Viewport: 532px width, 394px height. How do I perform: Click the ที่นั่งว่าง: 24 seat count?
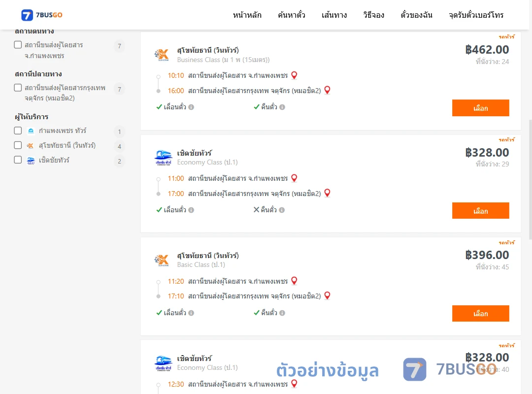coord(492,62)
